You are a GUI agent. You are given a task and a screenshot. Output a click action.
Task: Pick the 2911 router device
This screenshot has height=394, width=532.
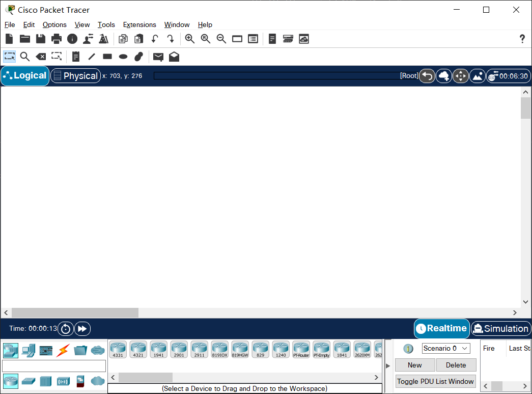200,350
